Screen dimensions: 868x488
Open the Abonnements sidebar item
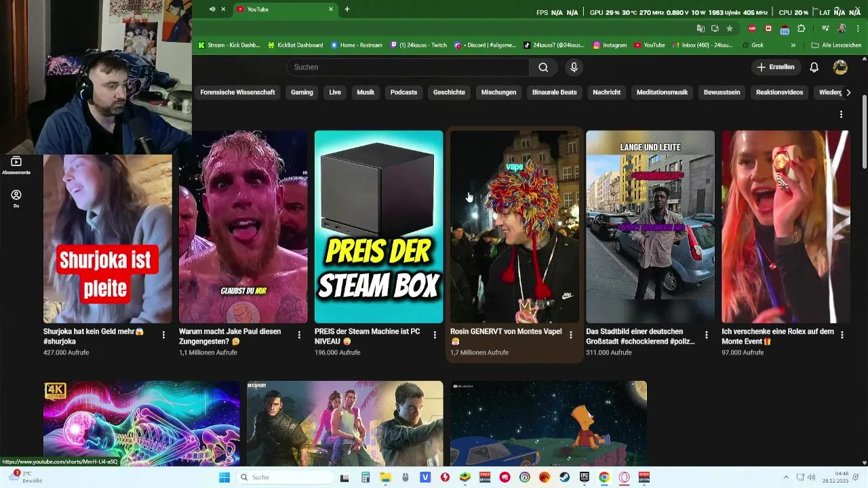tap(16, 166)
